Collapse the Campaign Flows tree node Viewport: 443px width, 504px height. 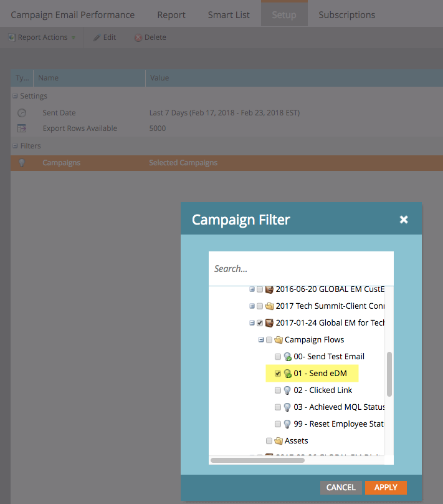click(x=260, y=340)
